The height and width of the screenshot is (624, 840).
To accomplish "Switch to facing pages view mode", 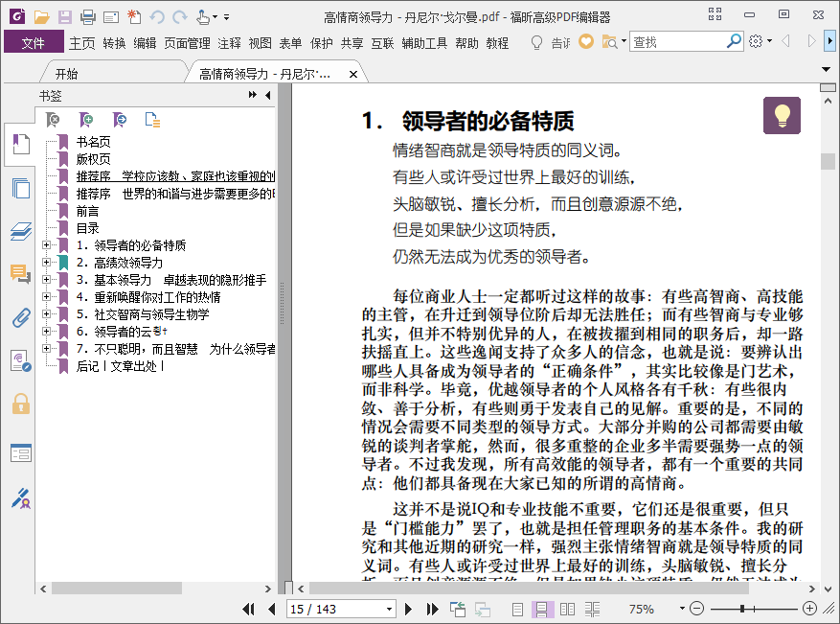I will [x=567, y=609].
